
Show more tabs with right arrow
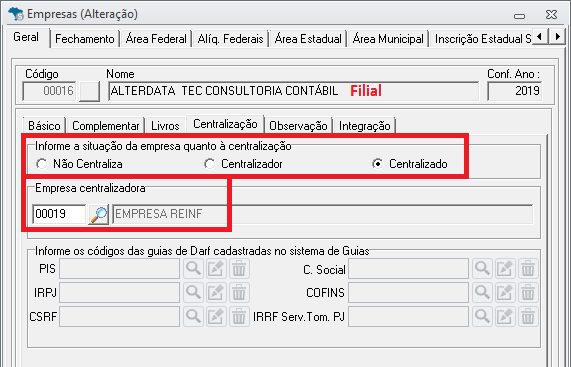click(558, 36)
